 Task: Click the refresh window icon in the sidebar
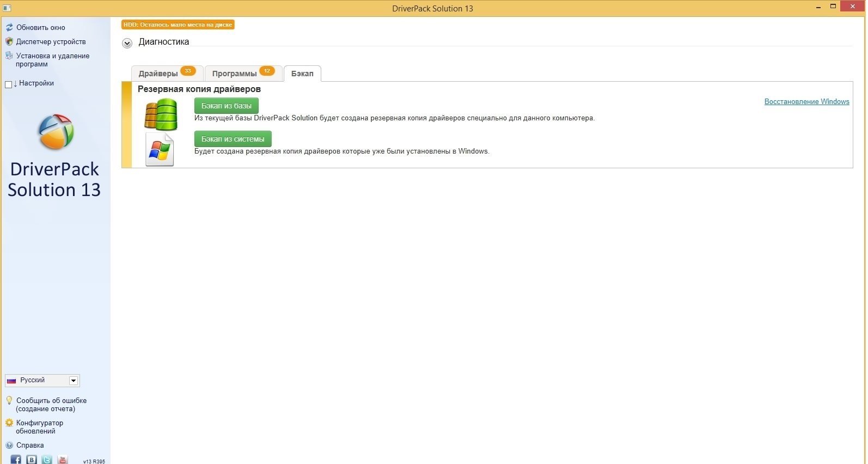pos(9,27)
